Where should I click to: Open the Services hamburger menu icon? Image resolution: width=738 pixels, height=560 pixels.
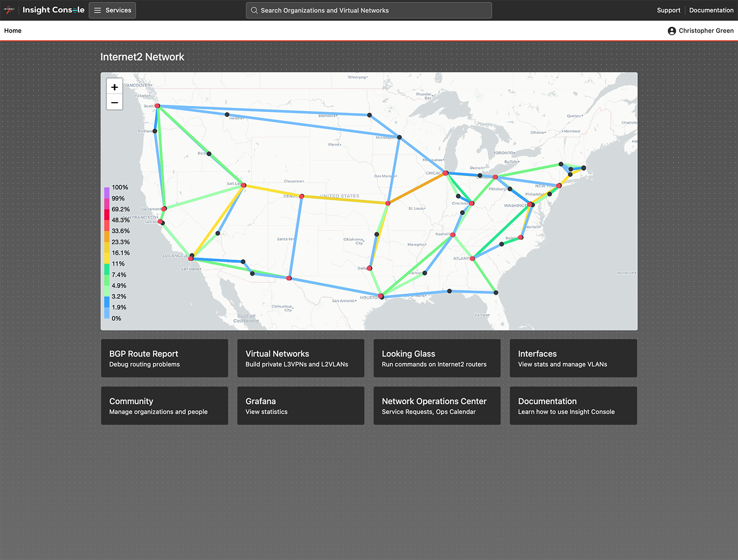pos(98,10)
